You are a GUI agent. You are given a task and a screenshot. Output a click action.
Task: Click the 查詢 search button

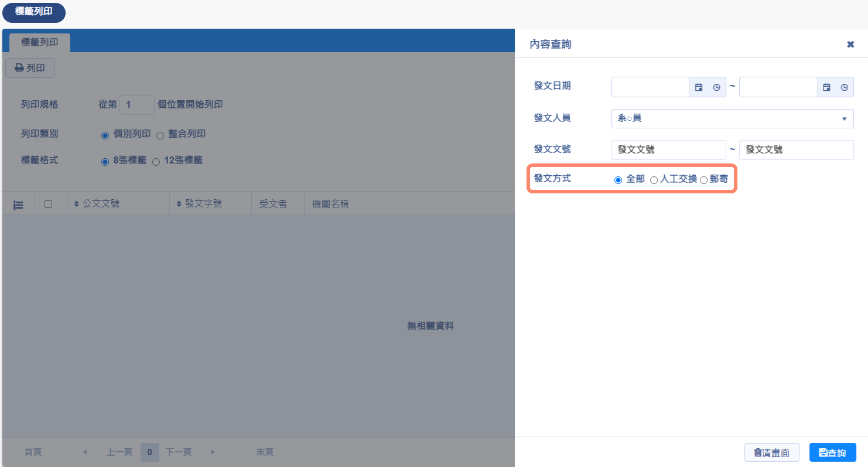832,452
